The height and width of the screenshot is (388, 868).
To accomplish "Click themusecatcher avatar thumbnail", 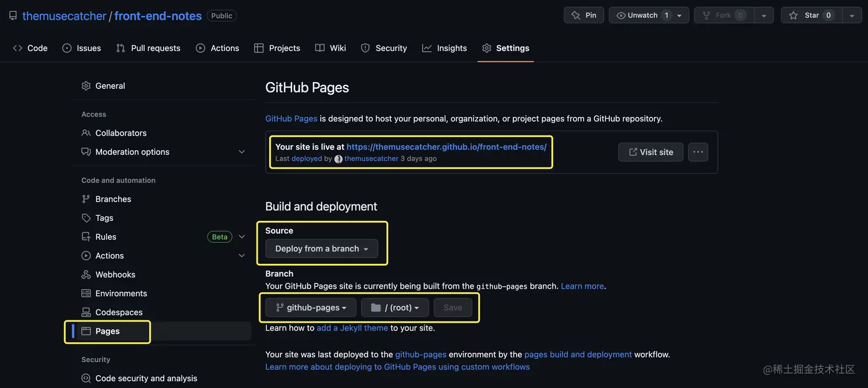I will pos(338,159).
